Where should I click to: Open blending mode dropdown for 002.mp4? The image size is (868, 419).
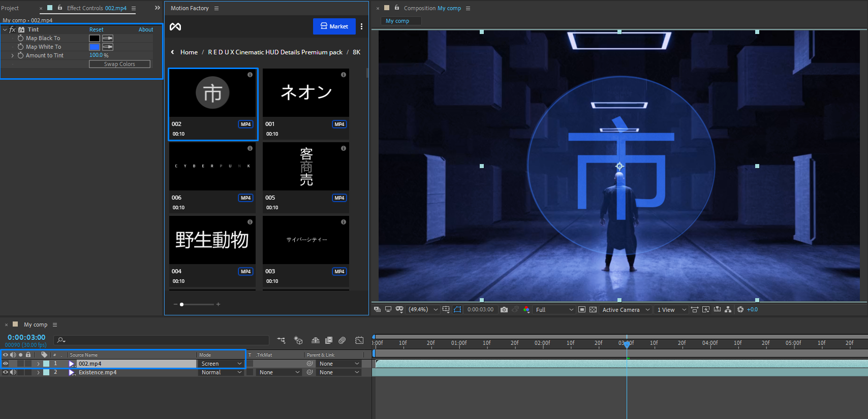point(221,364)
